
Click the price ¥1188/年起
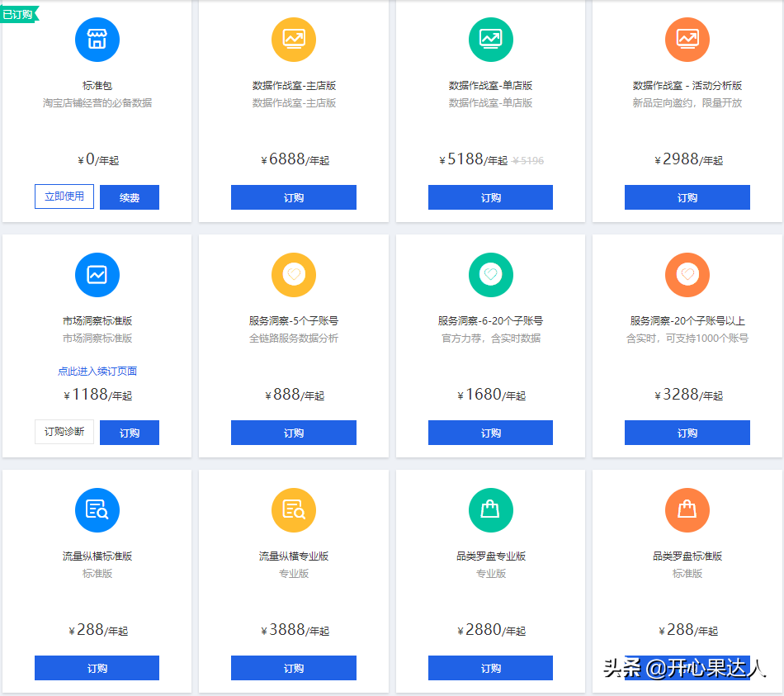click(x=98, y=395)
